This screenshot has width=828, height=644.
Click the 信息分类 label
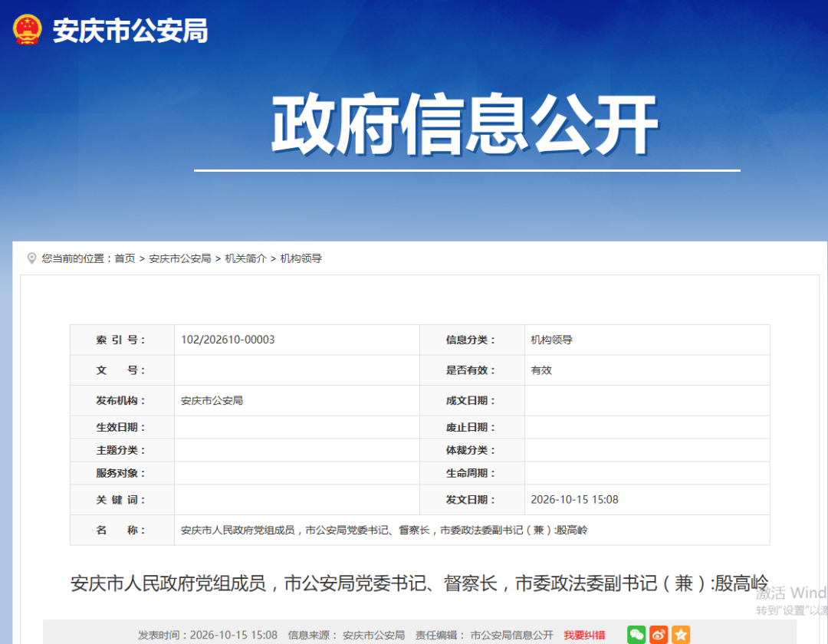(x=470, y=340)
